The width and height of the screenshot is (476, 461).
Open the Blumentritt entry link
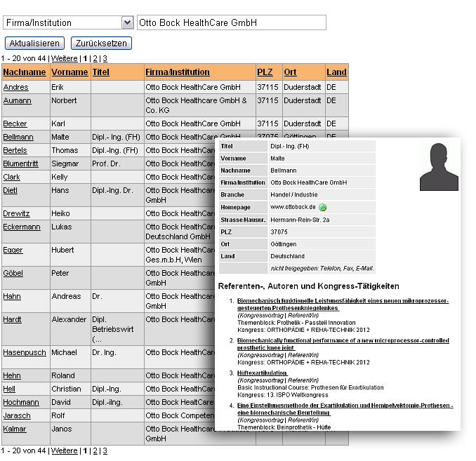pos(20,163)
